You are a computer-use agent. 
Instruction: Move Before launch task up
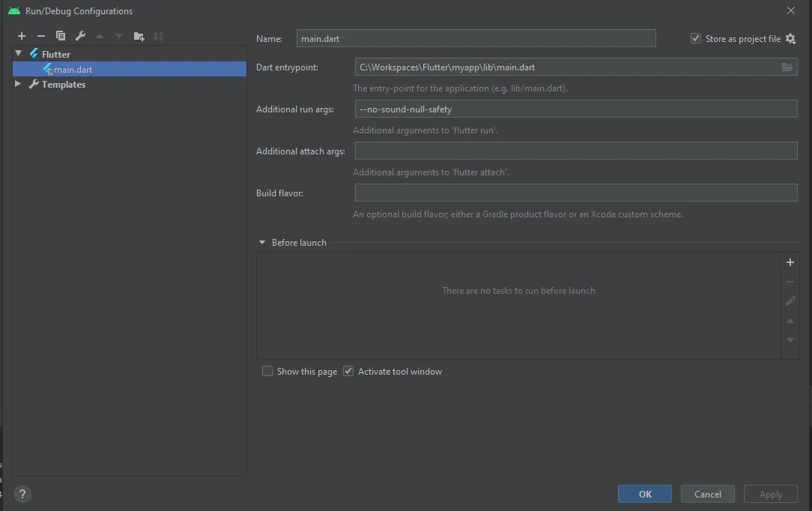[790, 321]
